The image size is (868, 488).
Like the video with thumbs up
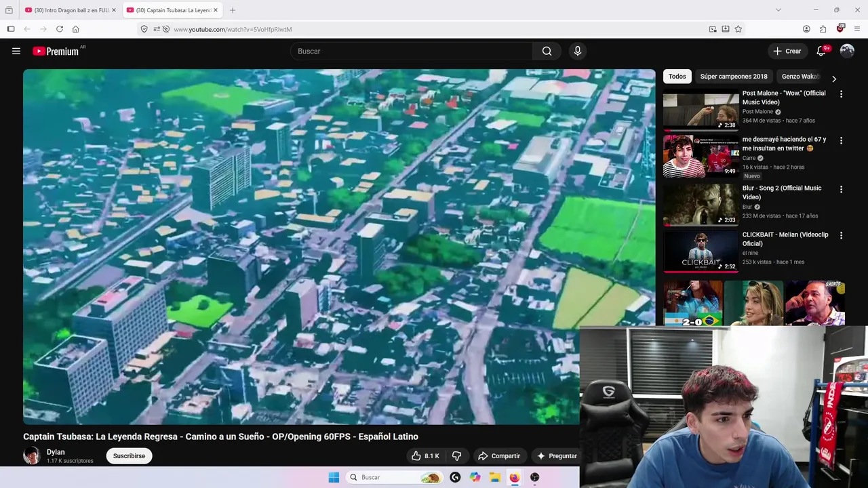point(425,456)
